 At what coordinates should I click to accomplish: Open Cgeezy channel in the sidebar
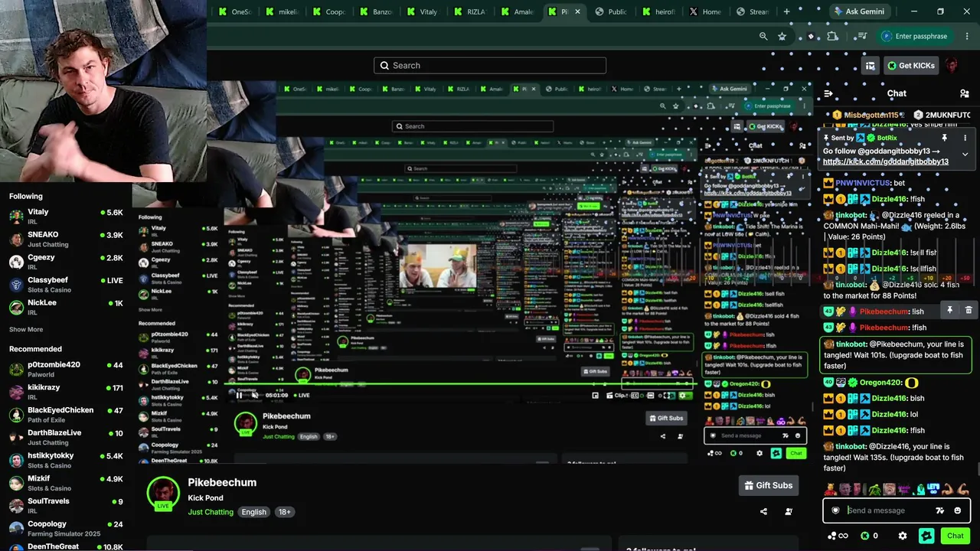coord(66,262)
